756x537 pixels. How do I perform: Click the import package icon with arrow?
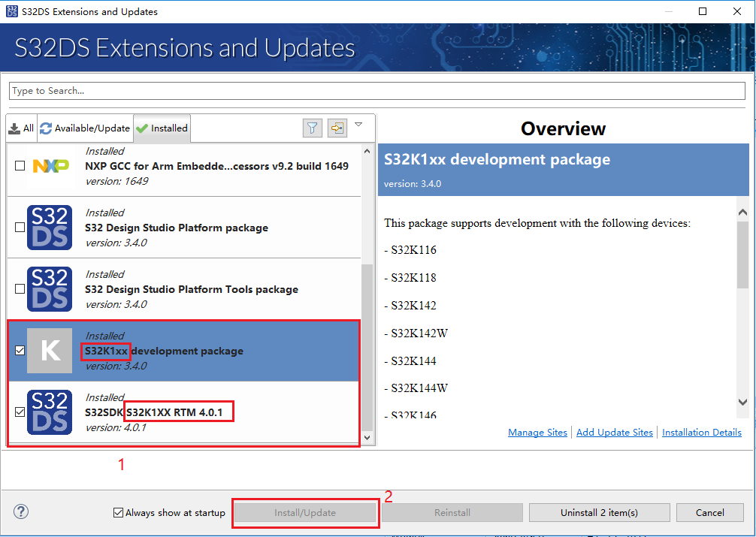[337, 128]
